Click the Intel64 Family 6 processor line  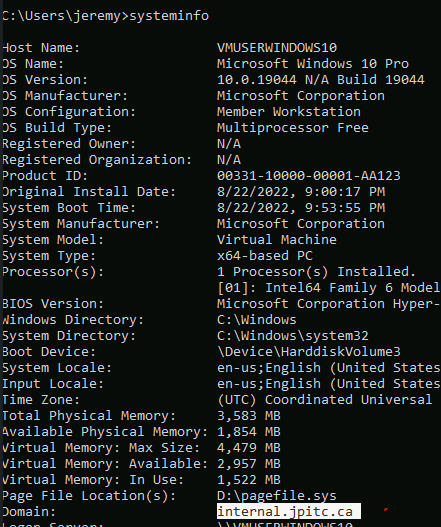[x=328, y=288]
